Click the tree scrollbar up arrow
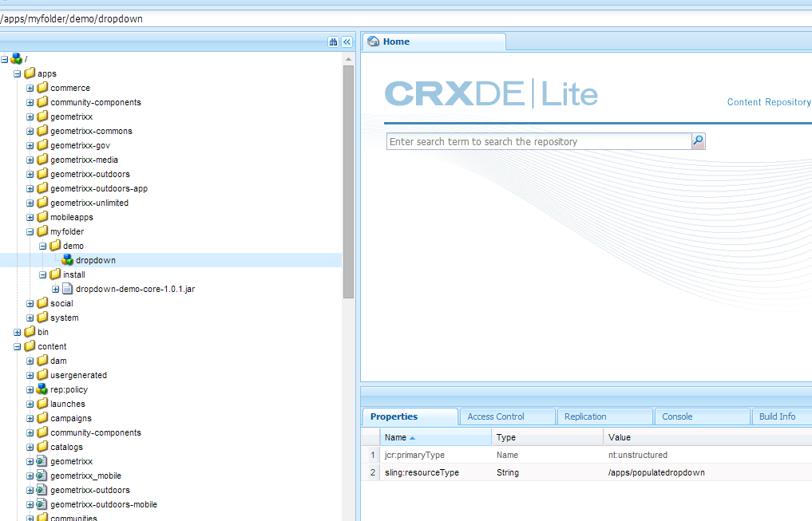 348,59
